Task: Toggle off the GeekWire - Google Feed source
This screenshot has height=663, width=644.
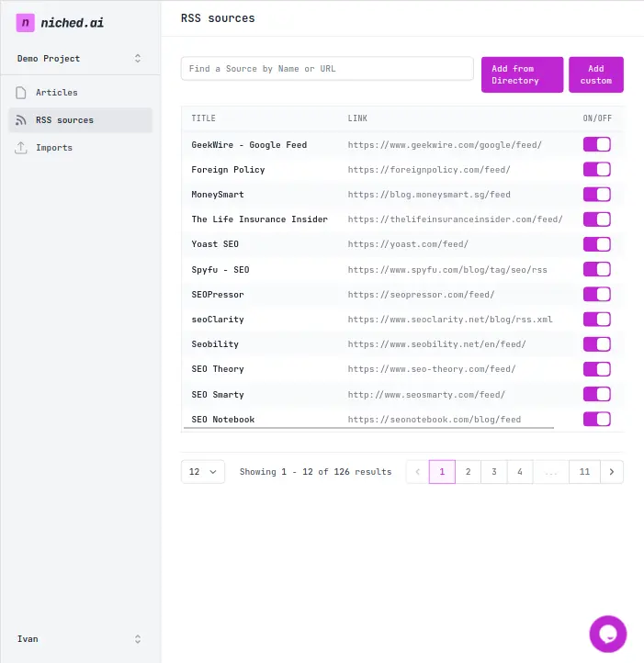Action: click(596, 144)
